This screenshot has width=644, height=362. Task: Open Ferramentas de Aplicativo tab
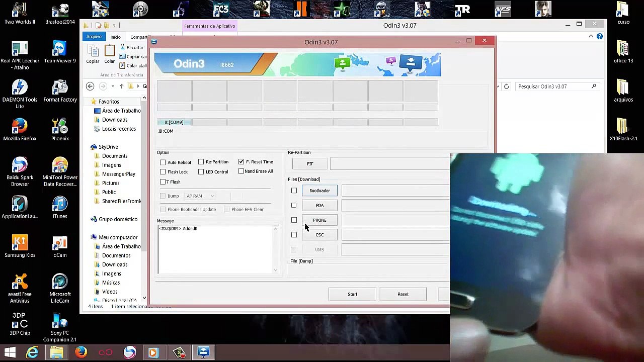tap(209, 26)
